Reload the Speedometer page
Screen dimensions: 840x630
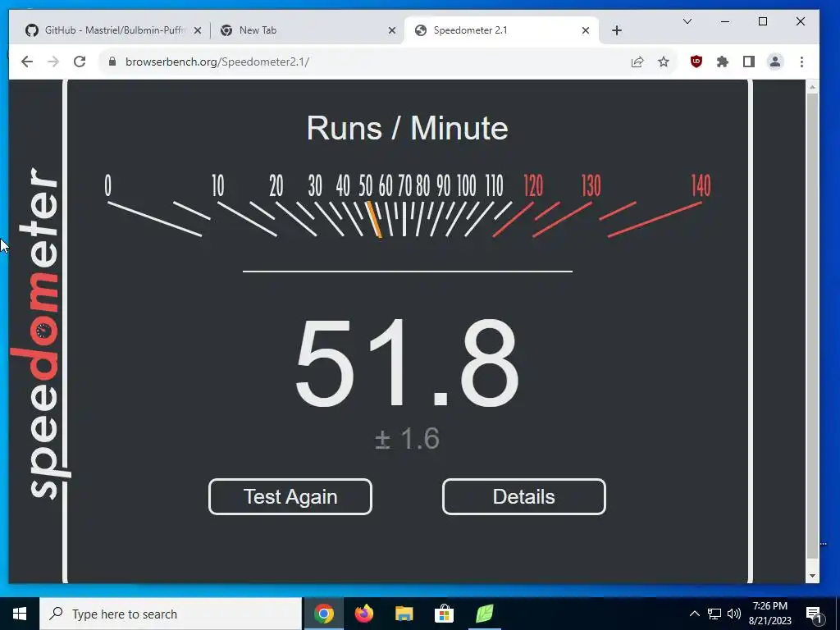pyautogui.click(x=80, y=62)
